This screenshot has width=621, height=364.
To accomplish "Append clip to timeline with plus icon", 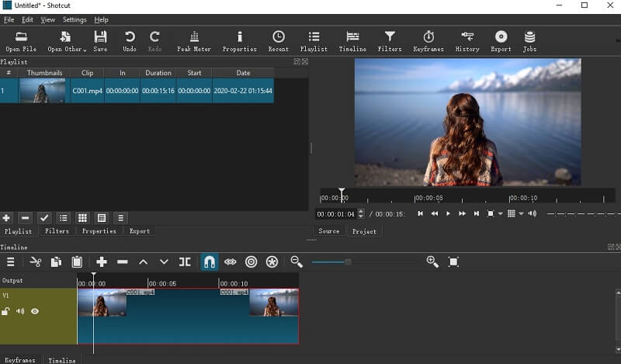I will [x=102, y=262].
